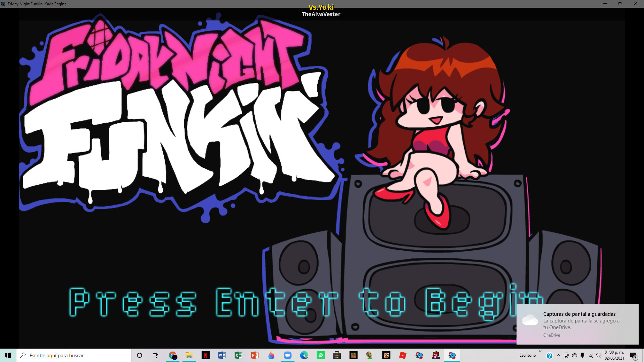
Task: Open Microsoft Store from taskbar
Action: (337, 355)
